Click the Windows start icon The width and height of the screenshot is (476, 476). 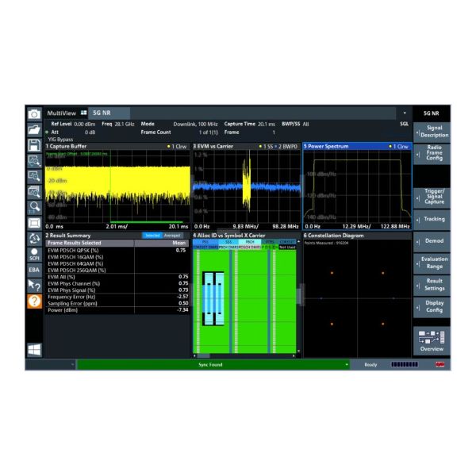[34, 348]
